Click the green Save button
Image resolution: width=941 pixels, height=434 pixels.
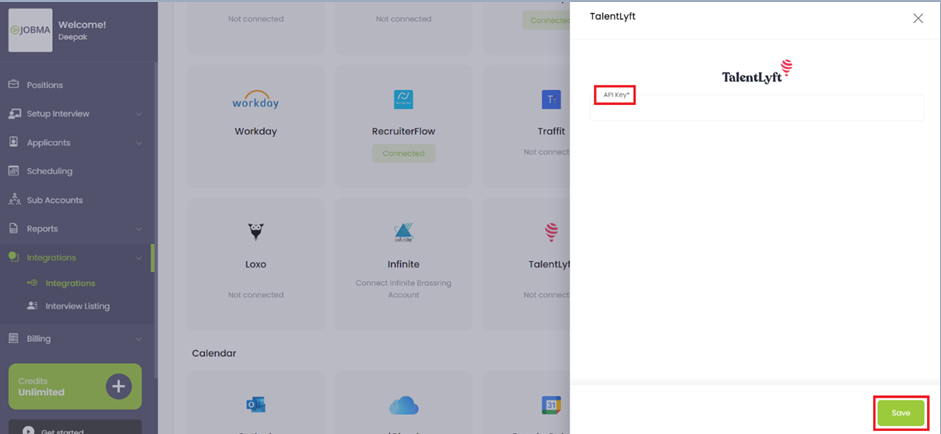click(901, 413)
